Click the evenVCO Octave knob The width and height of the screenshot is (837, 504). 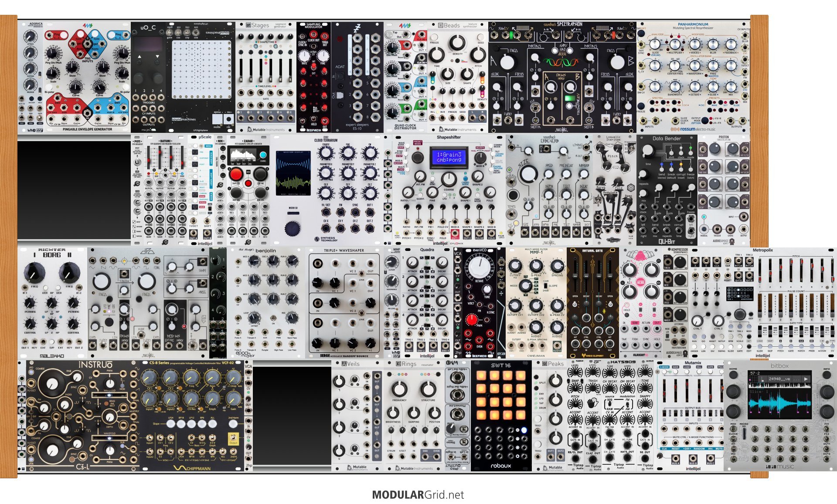pos(479,267)
